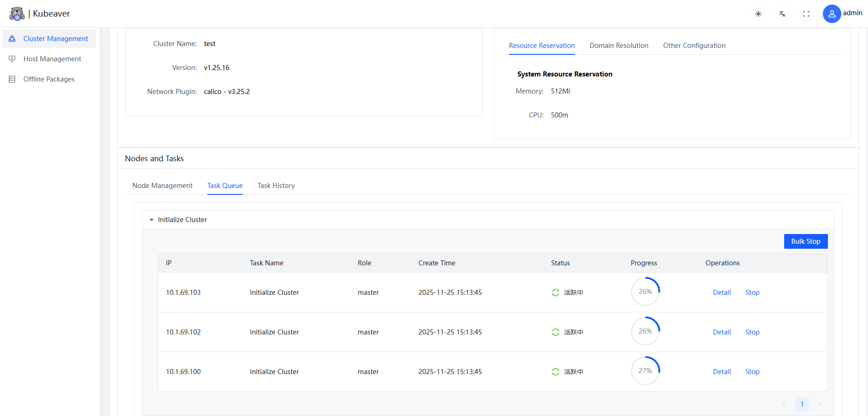This screenshot has width=868, height=416.
Task: Switch to the Domain Resolution tab
Action: (x=619, y=46)
